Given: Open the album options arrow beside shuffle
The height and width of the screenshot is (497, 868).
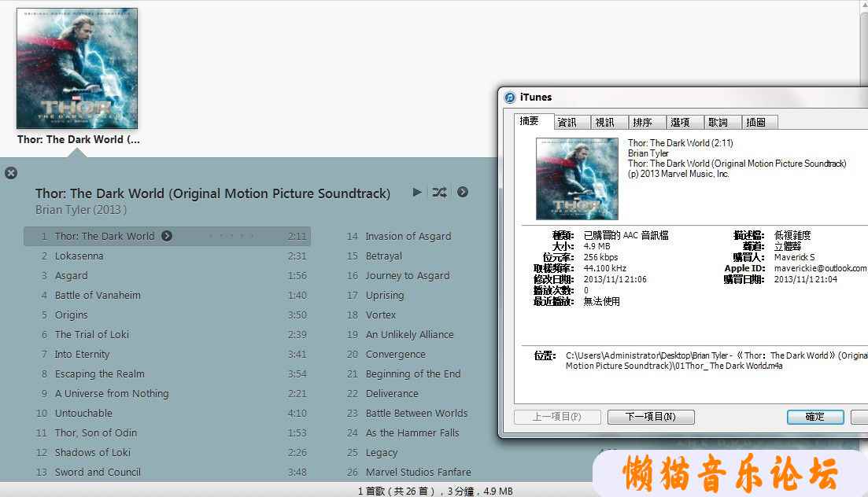Looking at the screenshot, I should point(463,192).
